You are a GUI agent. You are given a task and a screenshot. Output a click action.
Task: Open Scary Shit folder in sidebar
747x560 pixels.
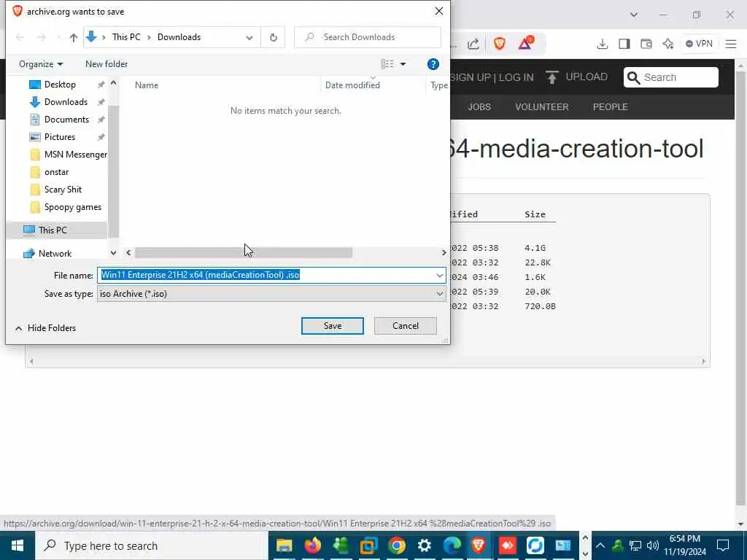63,190
